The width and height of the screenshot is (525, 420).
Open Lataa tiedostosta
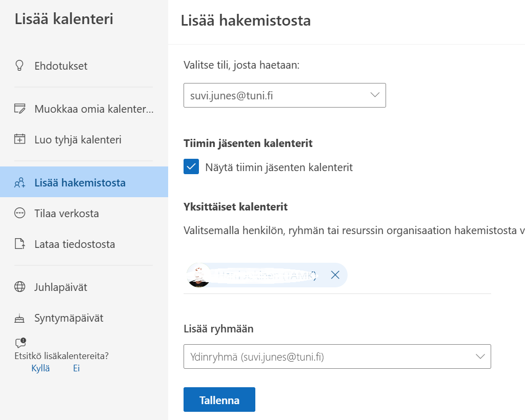84,244
